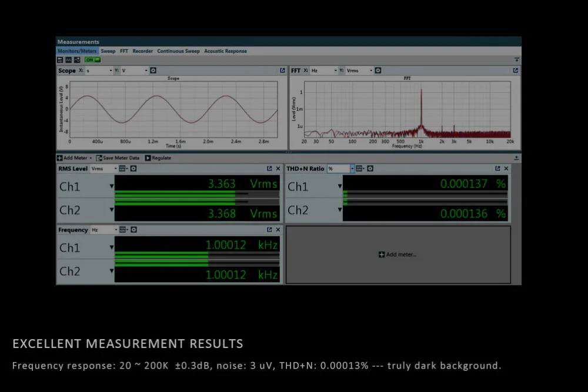Click Add meter placeholder in empty slot

pos(397,254)
